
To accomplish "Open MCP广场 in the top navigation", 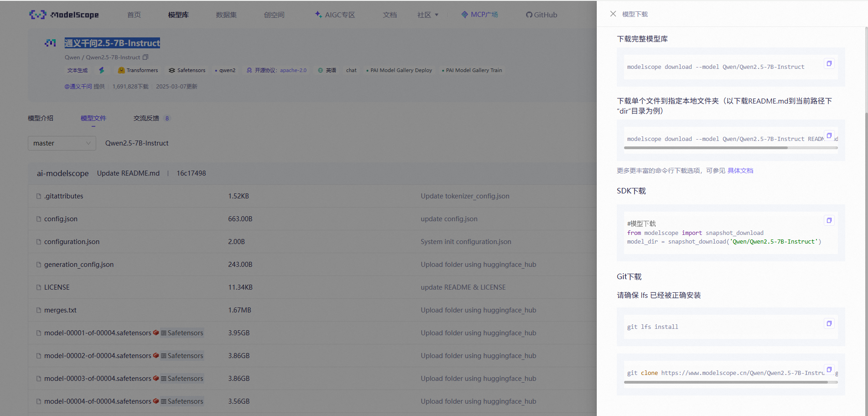I will pos(480,15).
